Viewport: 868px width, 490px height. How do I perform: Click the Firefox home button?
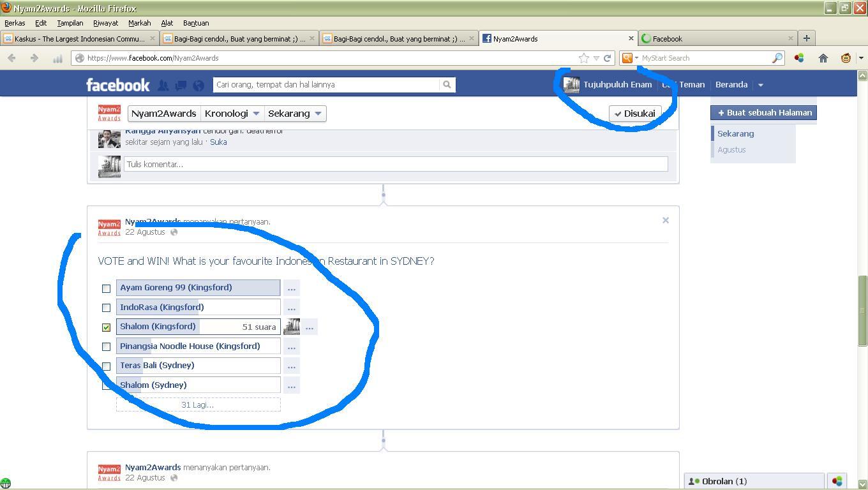(x=823, y=58)
